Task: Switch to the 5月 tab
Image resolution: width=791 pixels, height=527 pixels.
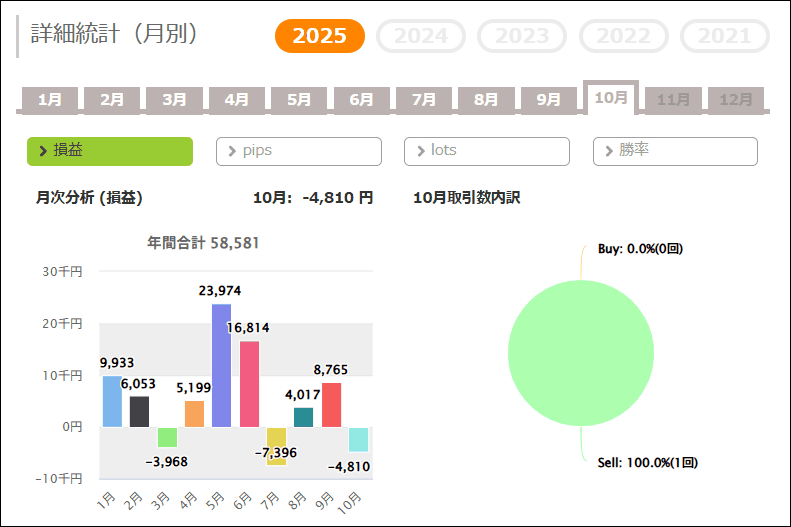Action: 299,100
